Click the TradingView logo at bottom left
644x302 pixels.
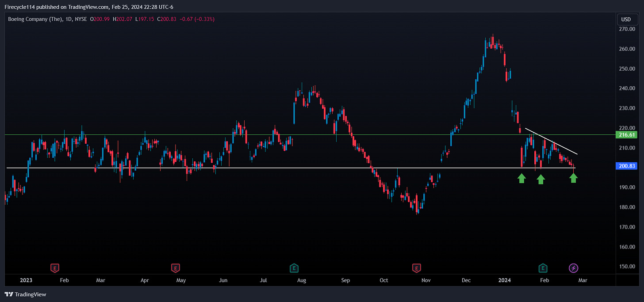(25, 294)
